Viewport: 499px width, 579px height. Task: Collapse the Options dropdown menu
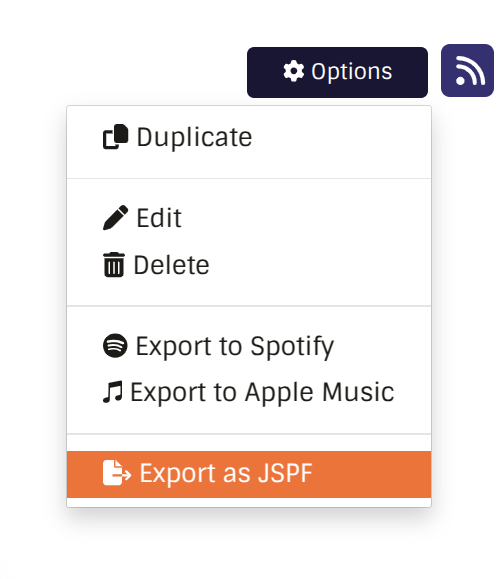[337, 72]
